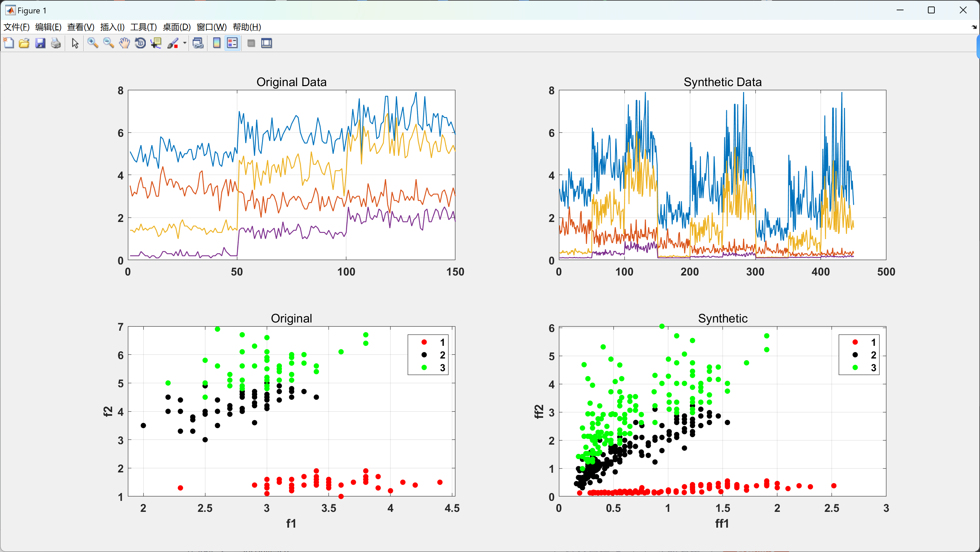Open the 文件(F) menu

[x=16, y=27]
